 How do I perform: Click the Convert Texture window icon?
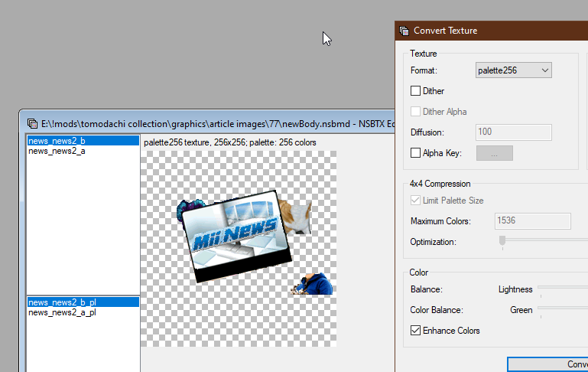pos(404,31)
